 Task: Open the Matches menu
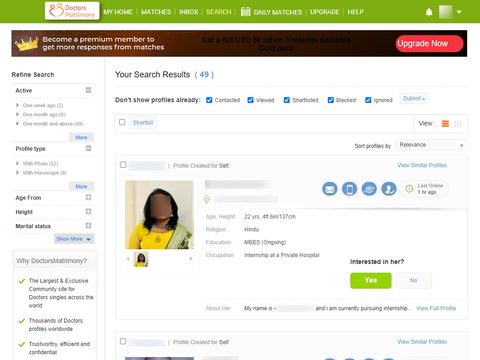156,12
